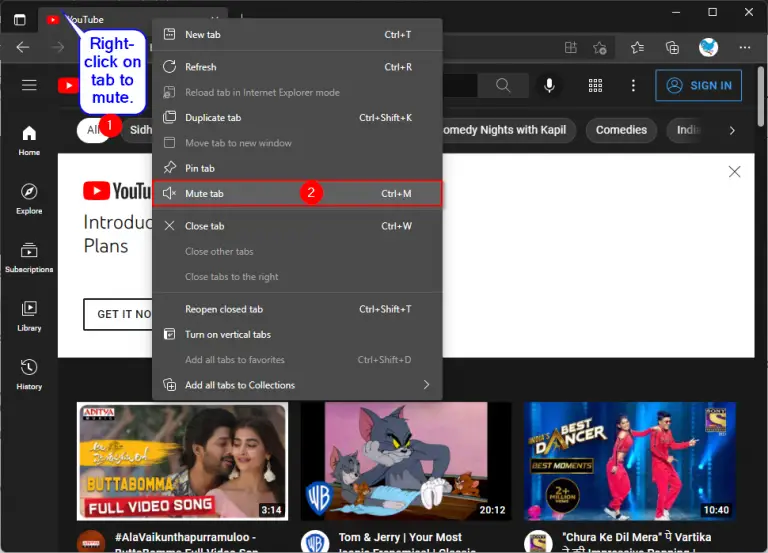The image size is (768, 553).
Task: Click the Aditya Music channel avatar
Action: 91,541
